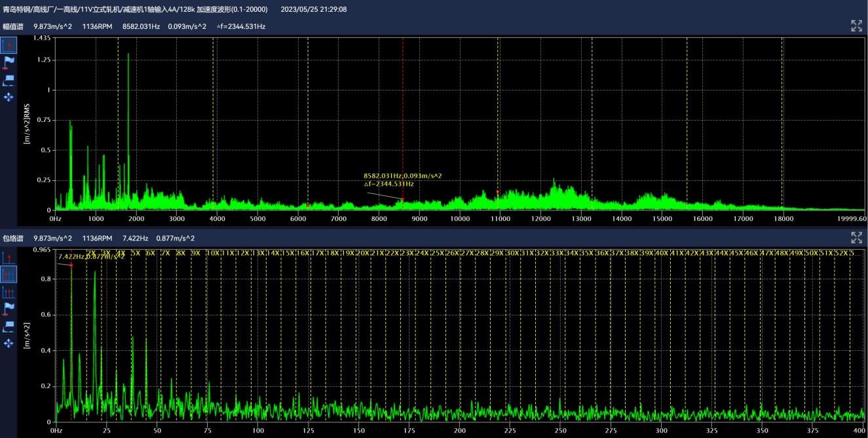Click red marker dot near 11000Hz
The width and height of the screenshot is (868, 438).
coord(497,191)
